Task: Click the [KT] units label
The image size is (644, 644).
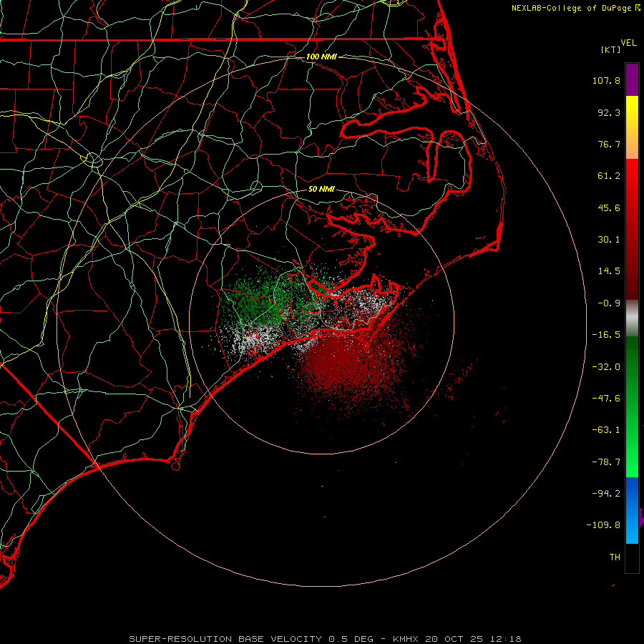Action: coord(611,49)
